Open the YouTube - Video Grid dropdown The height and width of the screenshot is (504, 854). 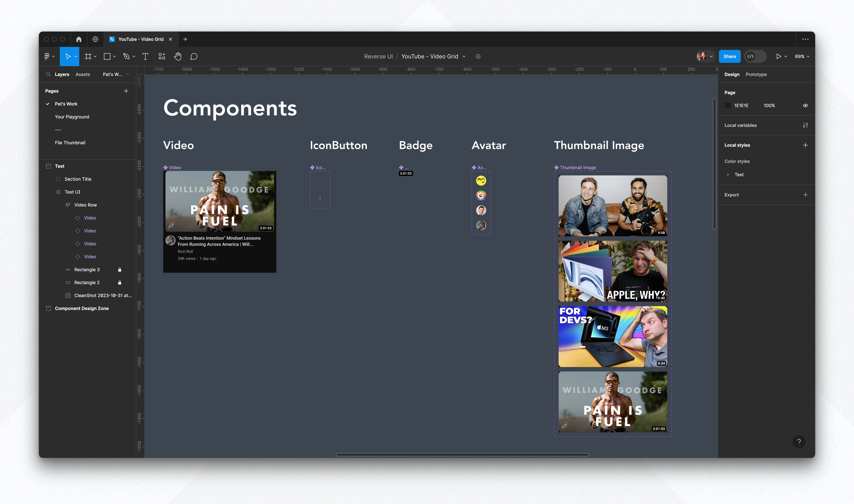[x=464, y=56]
